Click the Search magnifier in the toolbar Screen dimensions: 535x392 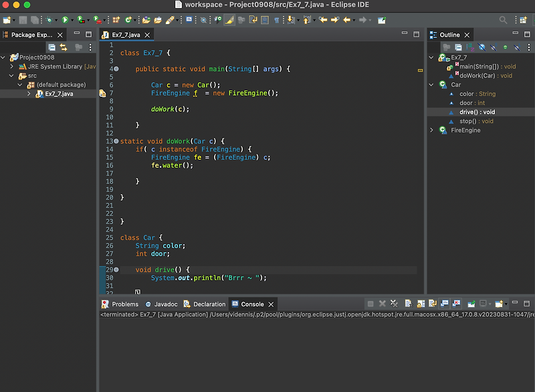coord(503,20)
